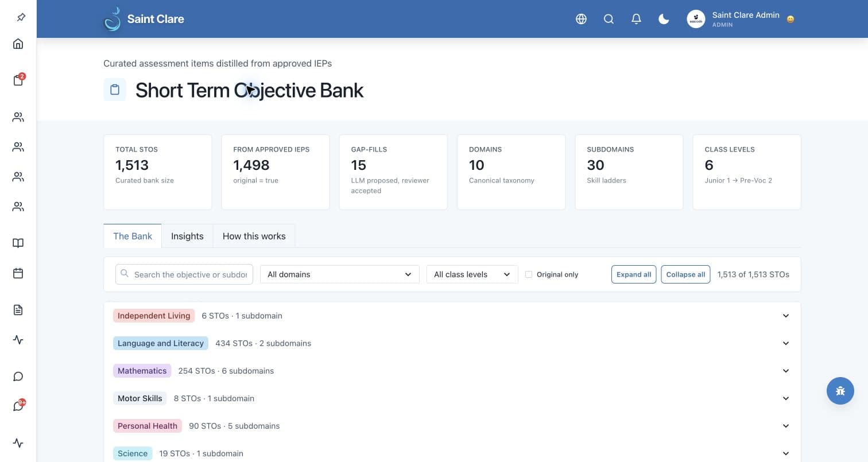The height and width of the screenshot is (462, 868).
Task: Expand the Science row chevron
Action: tap(786, 453)
